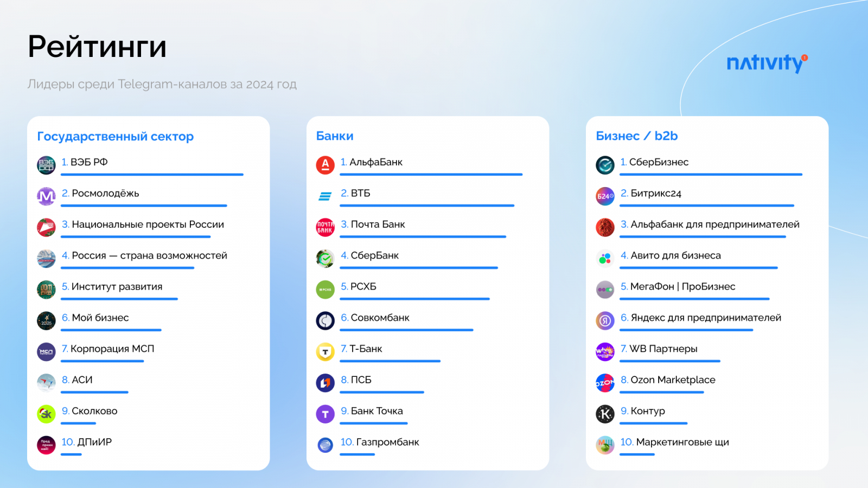Click the Яндекс для предпринимателей logo
The width and height of the screenshot is (868, 488).
tap(605, 321)
